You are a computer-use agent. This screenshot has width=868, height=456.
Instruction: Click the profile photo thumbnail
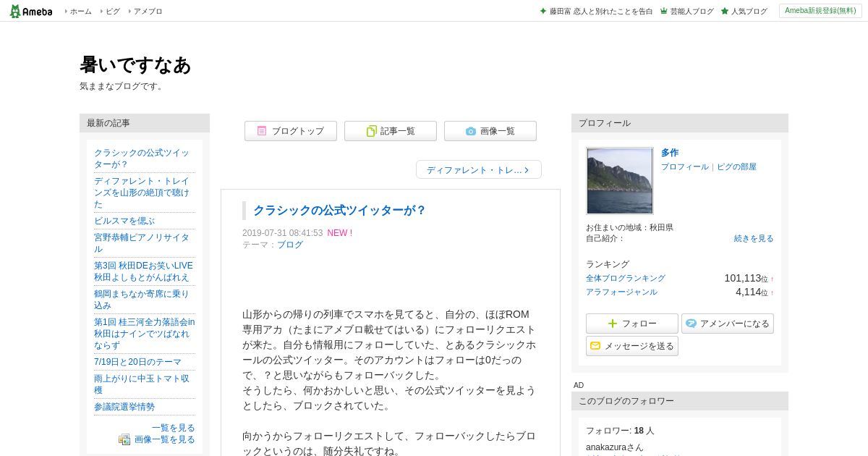click(x=620, y=181)
